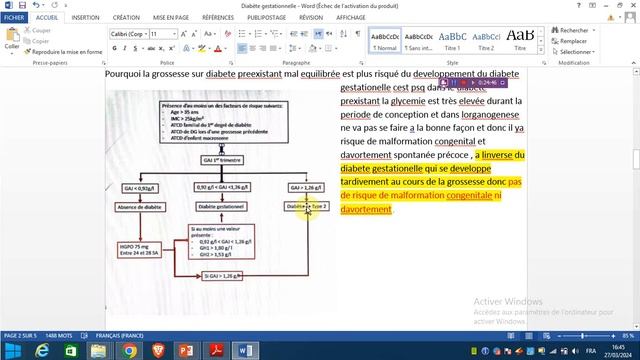640x360 pixels.
Task: Apply the yellow text highlight color
Action: [202, 49]
